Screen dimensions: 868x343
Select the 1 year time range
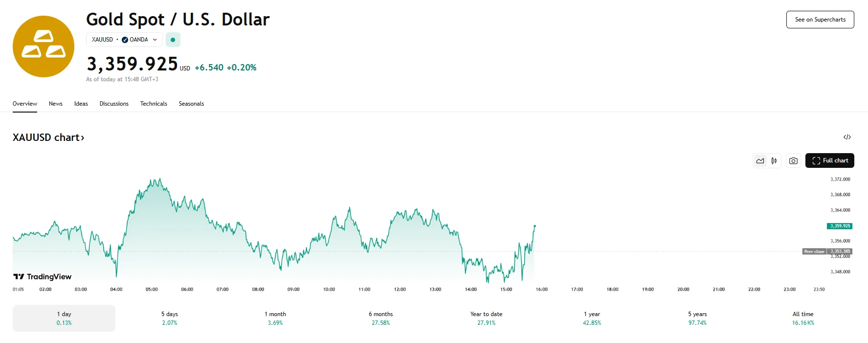tap(592, 318)
